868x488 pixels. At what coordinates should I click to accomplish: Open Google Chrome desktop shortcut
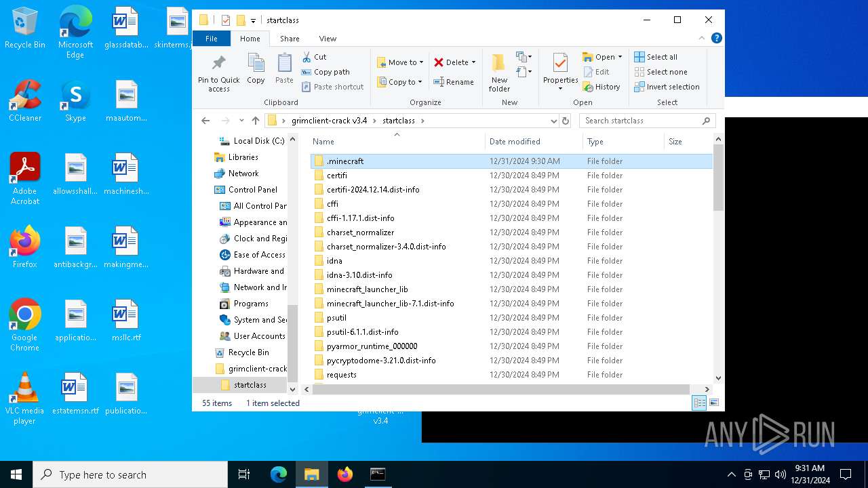(25, 325)
